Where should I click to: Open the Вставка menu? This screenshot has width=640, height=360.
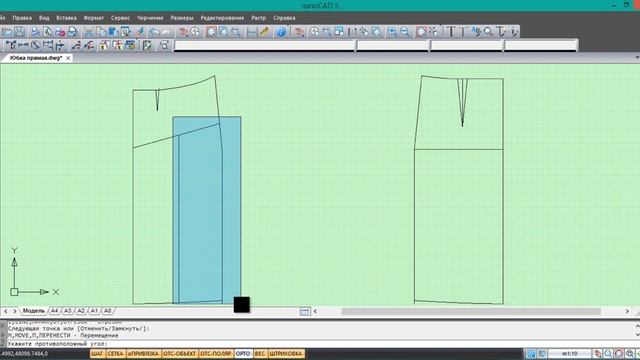[x=67, y=18]
